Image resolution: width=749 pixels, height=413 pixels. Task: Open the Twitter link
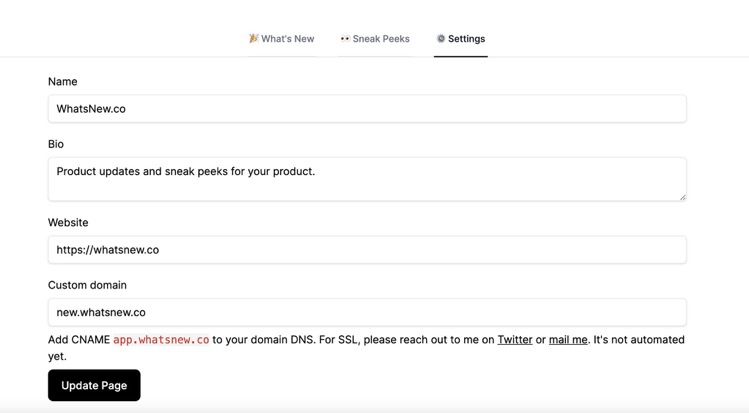pos(515,340)
